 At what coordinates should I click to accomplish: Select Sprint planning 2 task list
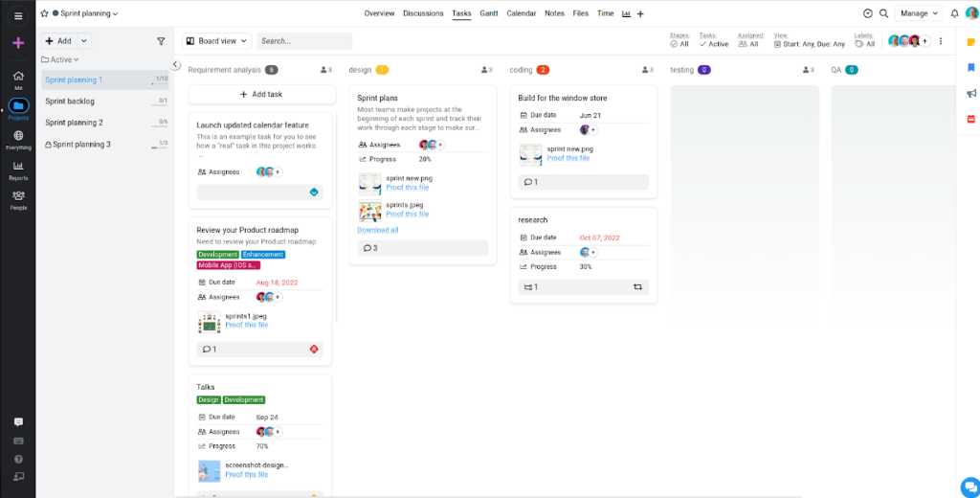point(105,123)
